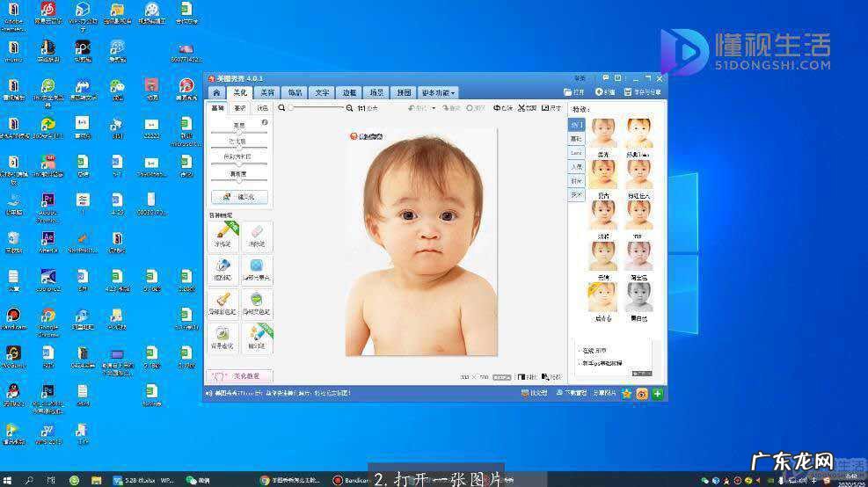Apply the first effect thumbnail in the top row

(603, 133)
